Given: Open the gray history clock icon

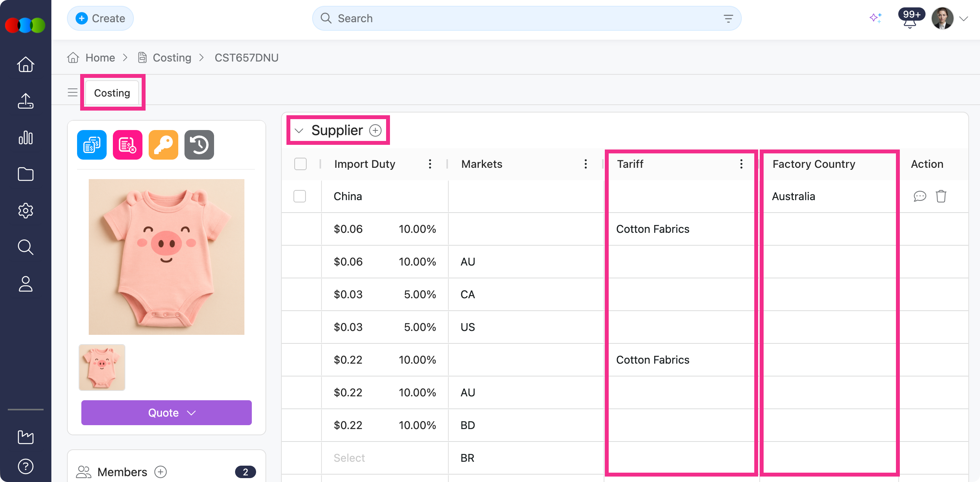Looking at the screenshot, I should point(199,145).
